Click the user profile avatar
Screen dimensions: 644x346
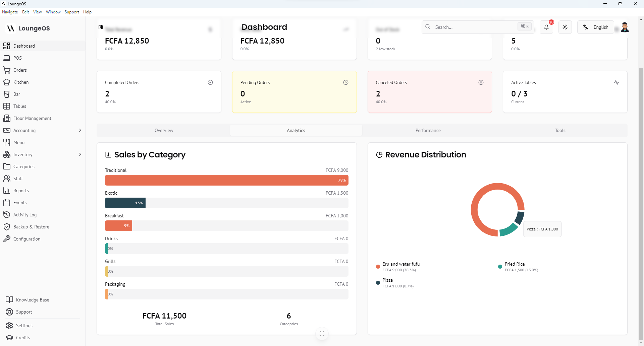[625, 27]
